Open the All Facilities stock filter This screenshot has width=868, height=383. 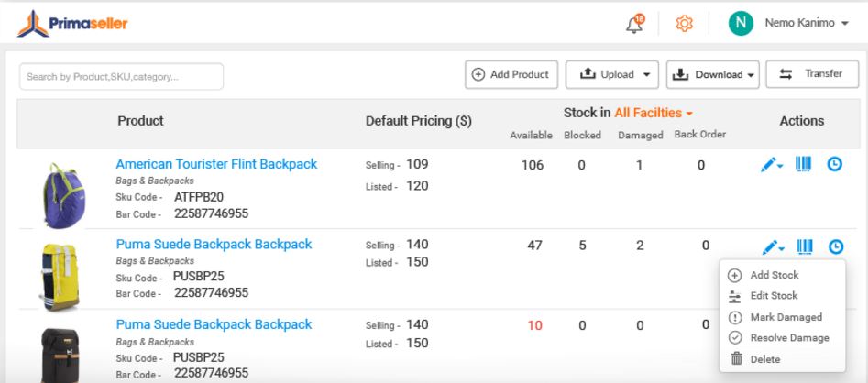coord(653,113)
